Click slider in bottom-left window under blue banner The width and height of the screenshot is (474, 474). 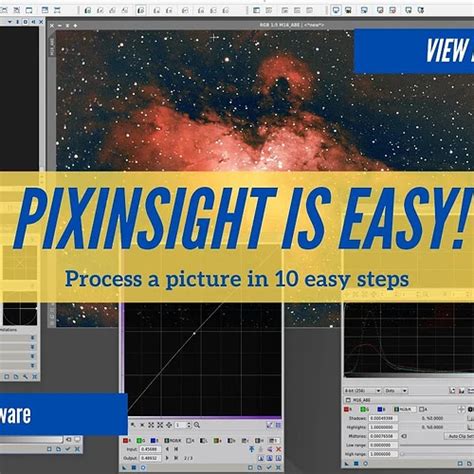pos(32,440)
